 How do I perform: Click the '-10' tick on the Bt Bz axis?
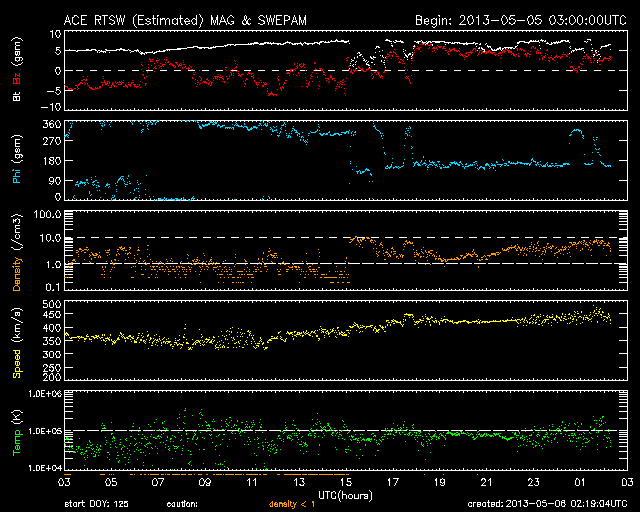[x=51, y=107]
